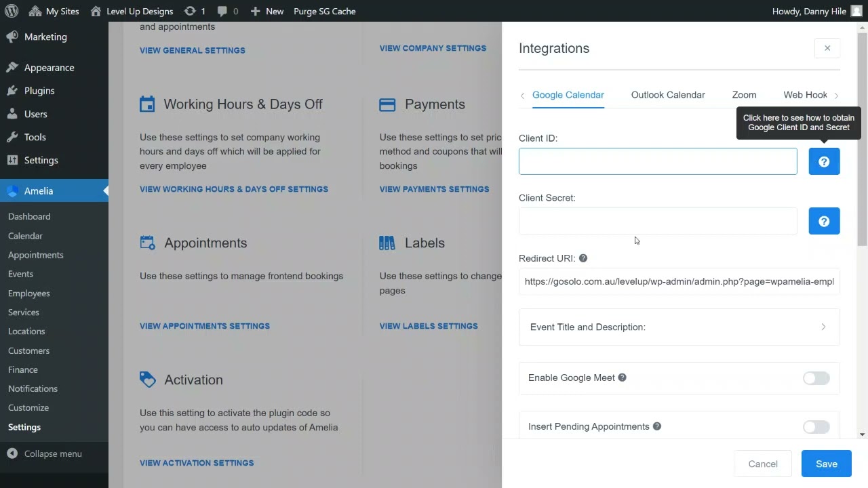
Task: View Working Hours & Days Off Settings
Action: click(234, 189)
